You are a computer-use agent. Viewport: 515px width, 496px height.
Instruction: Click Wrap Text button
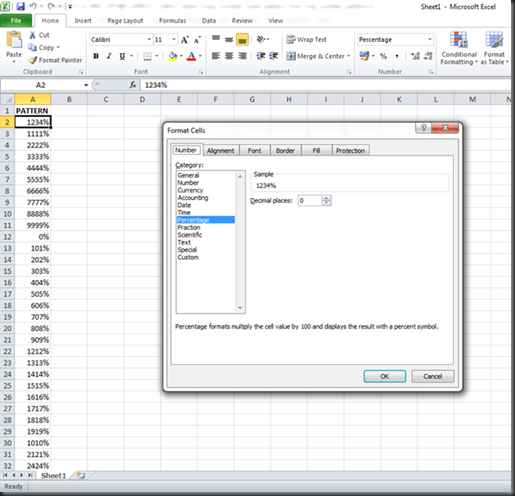[306, 39]
